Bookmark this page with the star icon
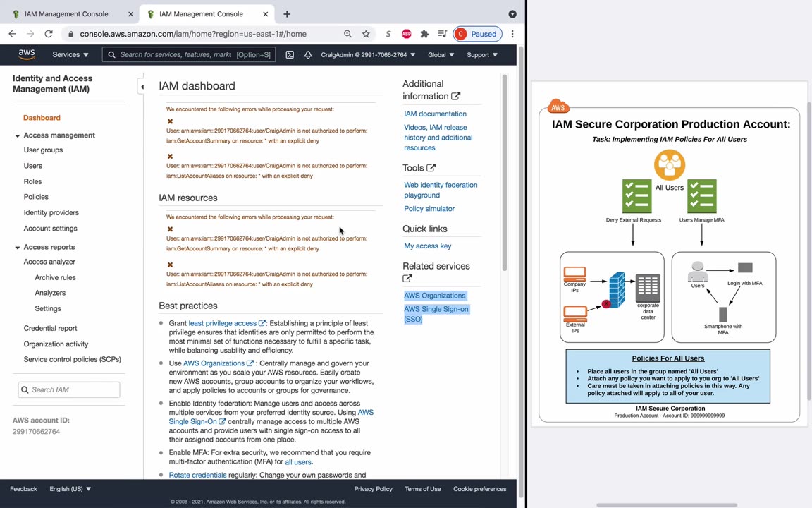Image resolution: width=812 pixels, height=508 pixels. (366, 34)
